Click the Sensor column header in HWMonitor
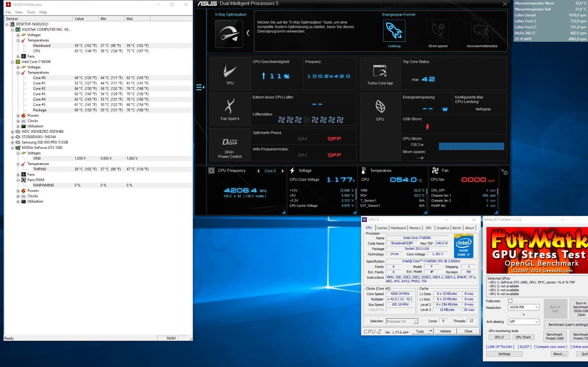This screenshot has height=367, width=588. click(38, 19)
